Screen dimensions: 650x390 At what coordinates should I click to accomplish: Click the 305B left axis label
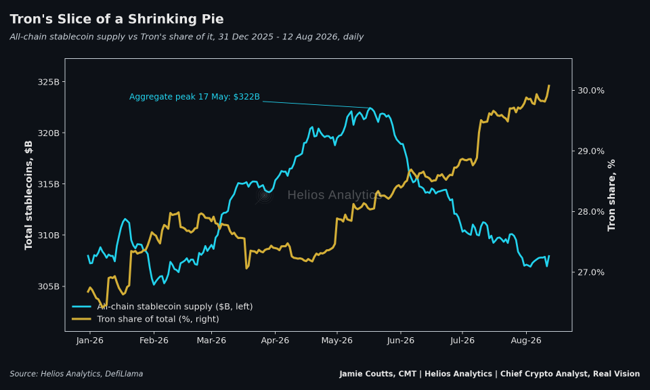coord(49,286)
